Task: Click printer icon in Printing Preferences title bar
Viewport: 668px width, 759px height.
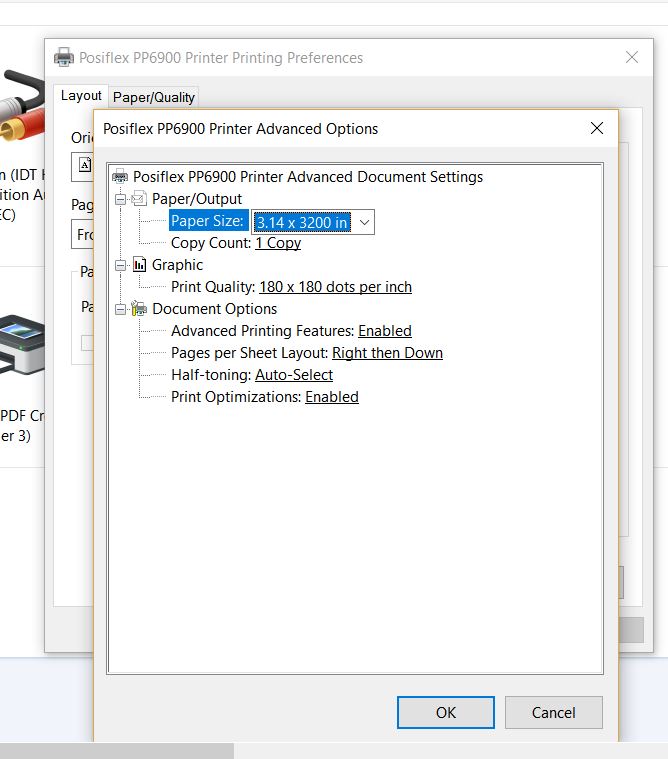Action: (x=64, y=57)
